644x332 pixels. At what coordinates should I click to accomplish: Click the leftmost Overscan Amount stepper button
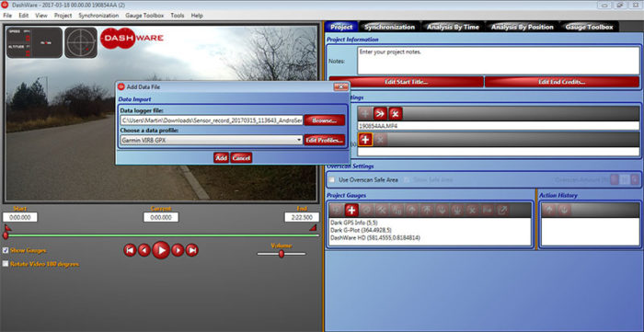click(x=615, y=179)
